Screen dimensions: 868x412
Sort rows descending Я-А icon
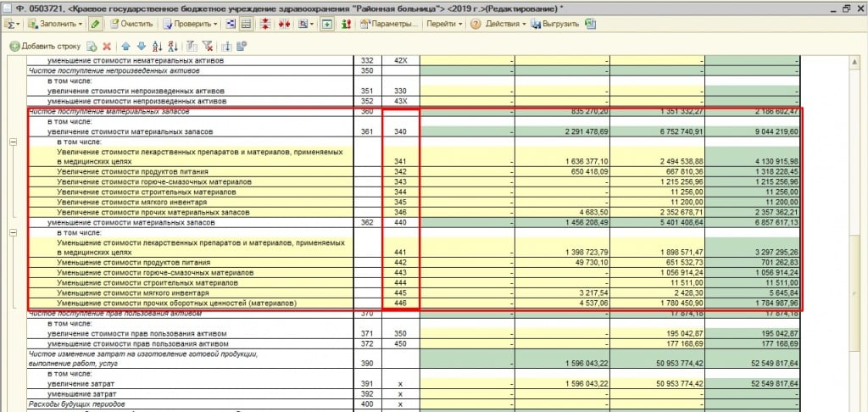coord(173,46)
